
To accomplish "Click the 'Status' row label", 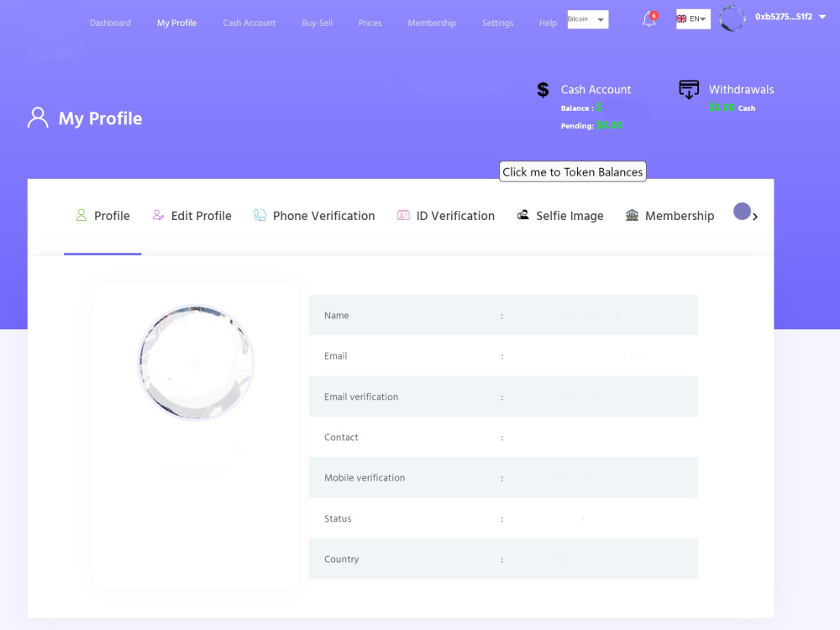I will (x=338, y=518).
